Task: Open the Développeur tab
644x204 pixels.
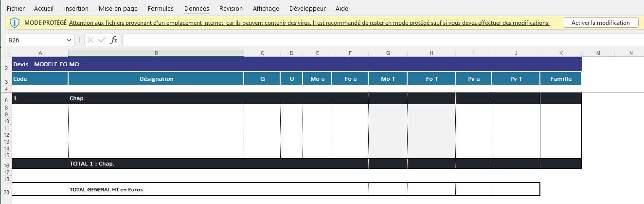Action: 307,9
